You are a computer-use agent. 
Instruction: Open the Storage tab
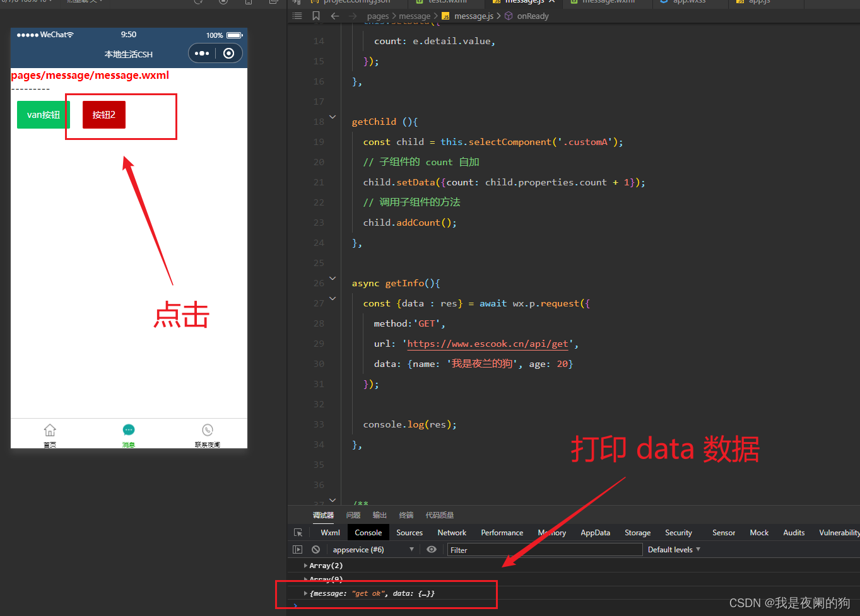point(637,533)
